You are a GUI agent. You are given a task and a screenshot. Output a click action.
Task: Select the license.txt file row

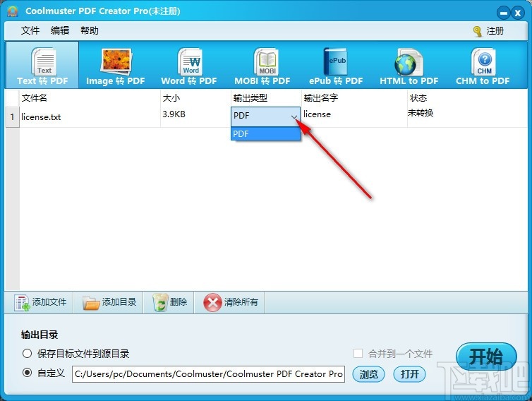click(x=266, y=116)
